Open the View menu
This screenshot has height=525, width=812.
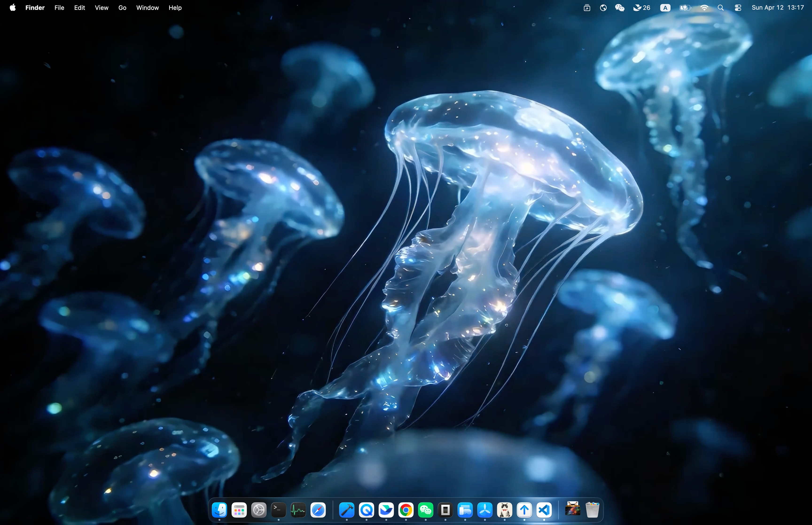101,8
